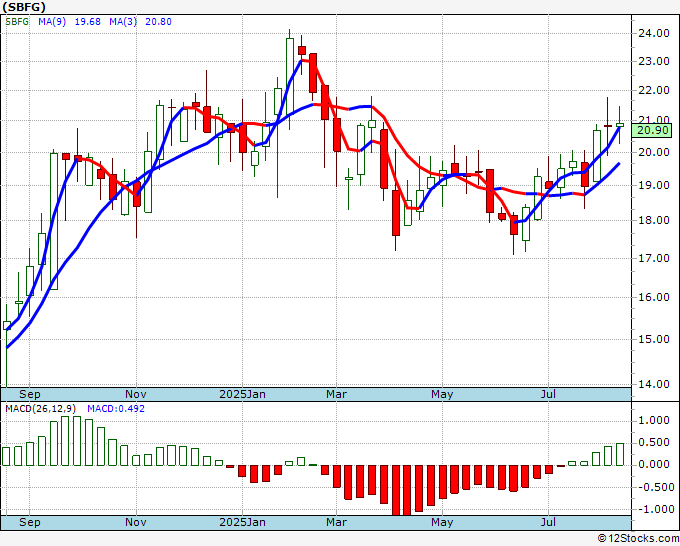Select 2025Jan on the MACD panel time axis
The width and height of the screenshot is (680, 546).
coord(242,522)
